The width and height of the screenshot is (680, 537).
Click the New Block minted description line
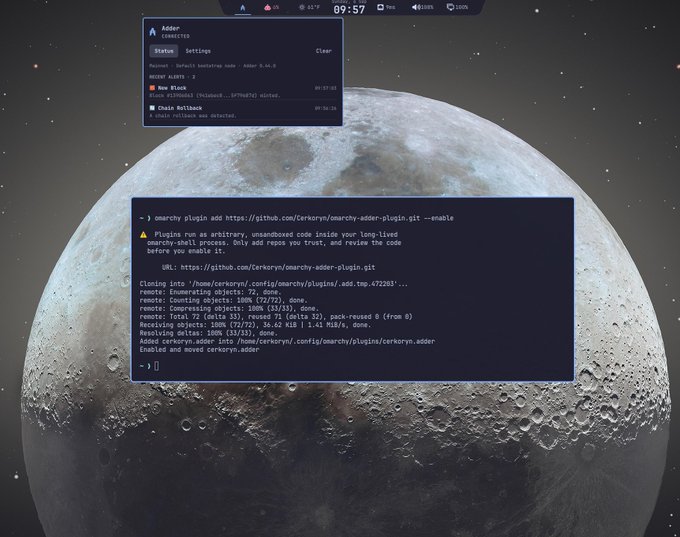[215, 95]
